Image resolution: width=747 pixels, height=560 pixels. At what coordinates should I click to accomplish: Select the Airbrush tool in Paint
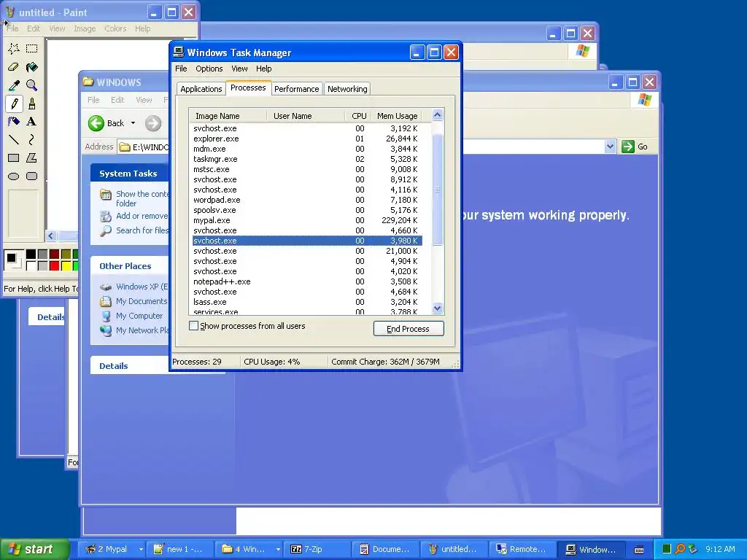click(x=14, y=122)
